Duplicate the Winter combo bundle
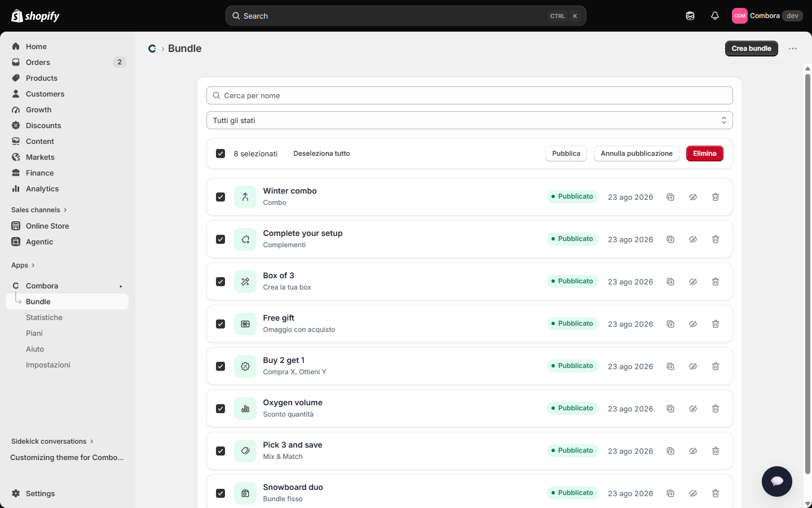Screen dimensions: 812x508 click(670, 197)
